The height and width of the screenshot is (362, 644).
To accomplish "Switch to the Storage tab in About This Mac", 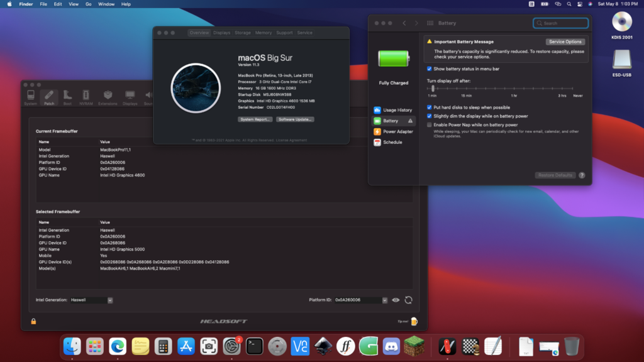I will [x=243, y=33].
